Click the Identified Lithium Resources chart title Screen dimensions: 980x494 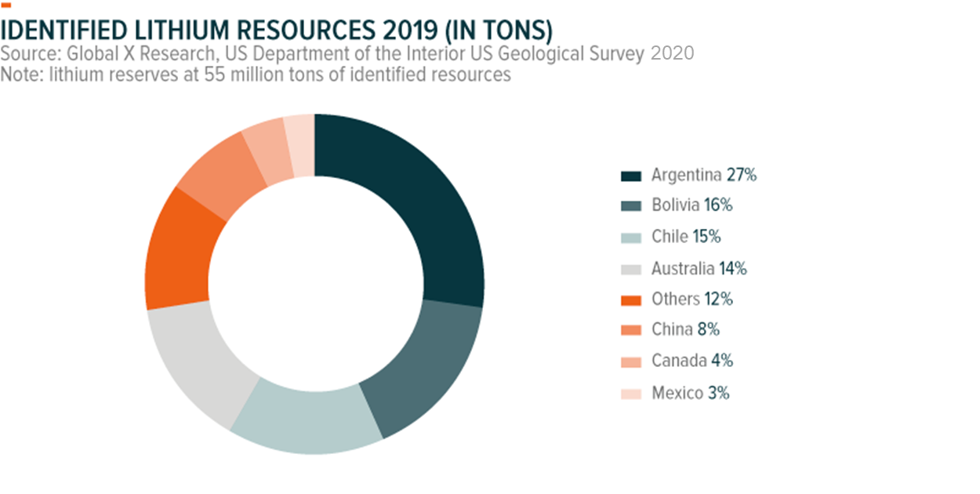tap(278, 30)
